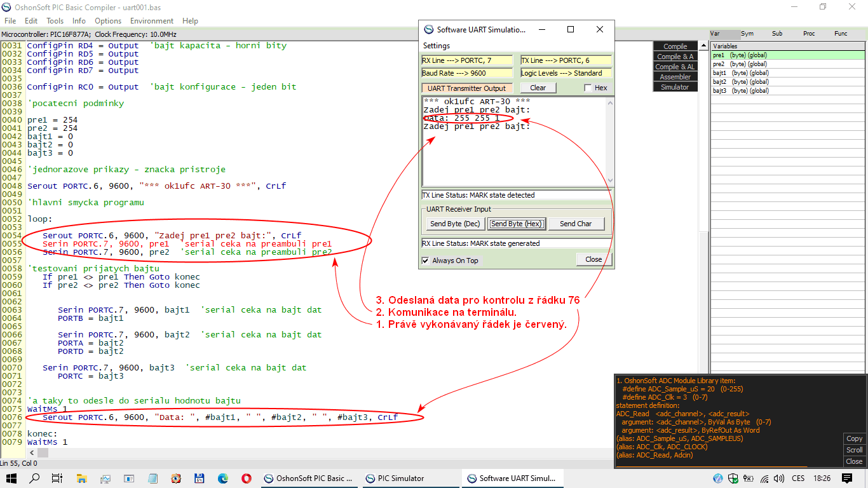Open the Wi-Fi network tray icon
The width and height of the screenshot is (868, 488).
point(764,478)
